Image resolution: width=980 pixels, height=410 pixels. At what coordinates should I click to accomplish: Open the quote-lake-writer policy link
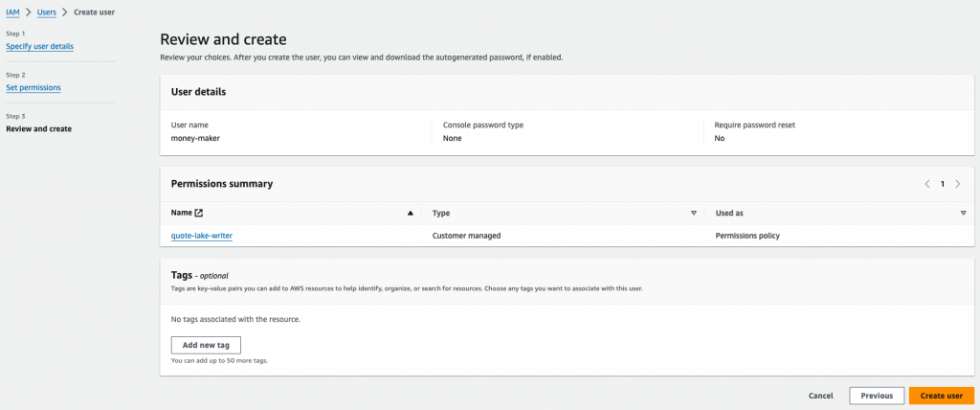[202, 235]
